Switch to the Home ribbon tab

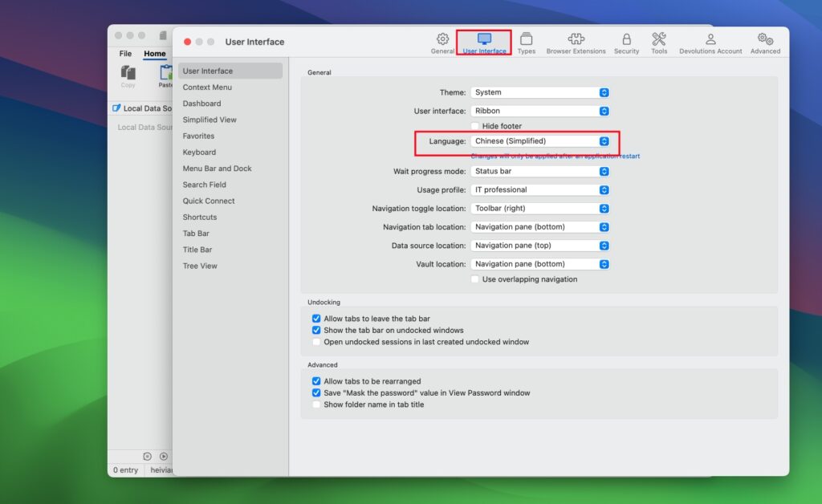click(x=154, y=54)
